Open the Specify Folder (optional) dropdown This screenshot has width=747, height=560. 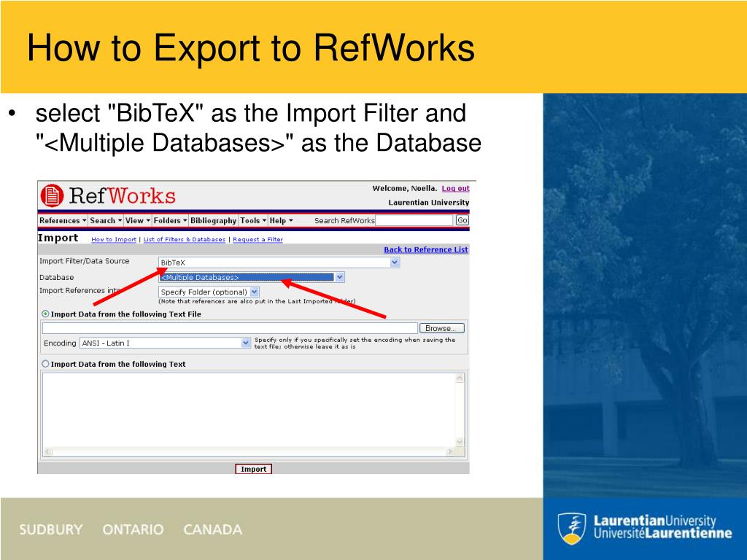209,292
